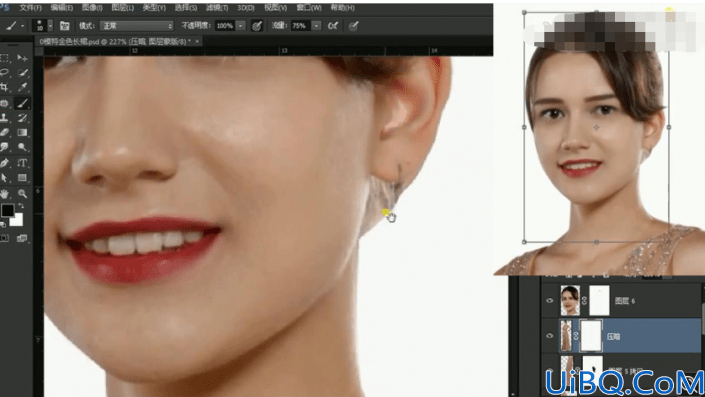
Task: Open the 文件(F) menu
Action: (30, 8)
